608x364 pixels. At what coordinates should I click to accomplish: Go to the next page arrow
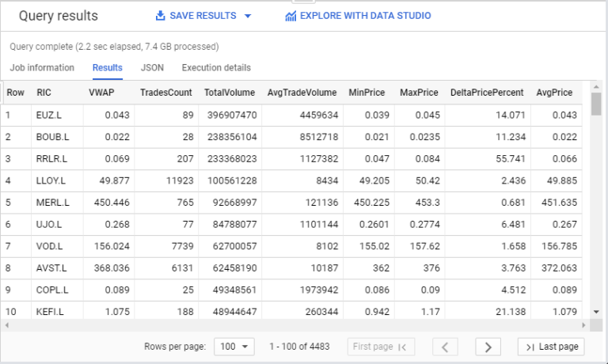488,347
